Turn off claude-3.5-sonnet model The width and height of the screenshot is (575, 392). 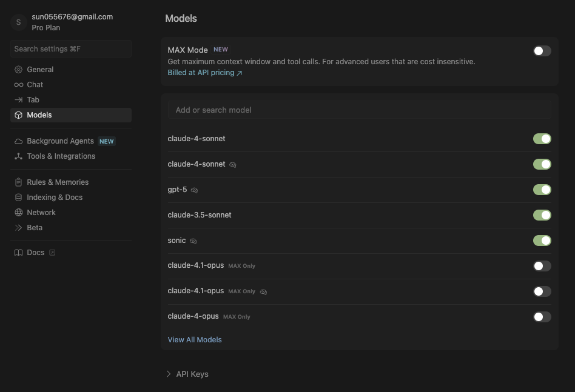[x=542, y=215]
